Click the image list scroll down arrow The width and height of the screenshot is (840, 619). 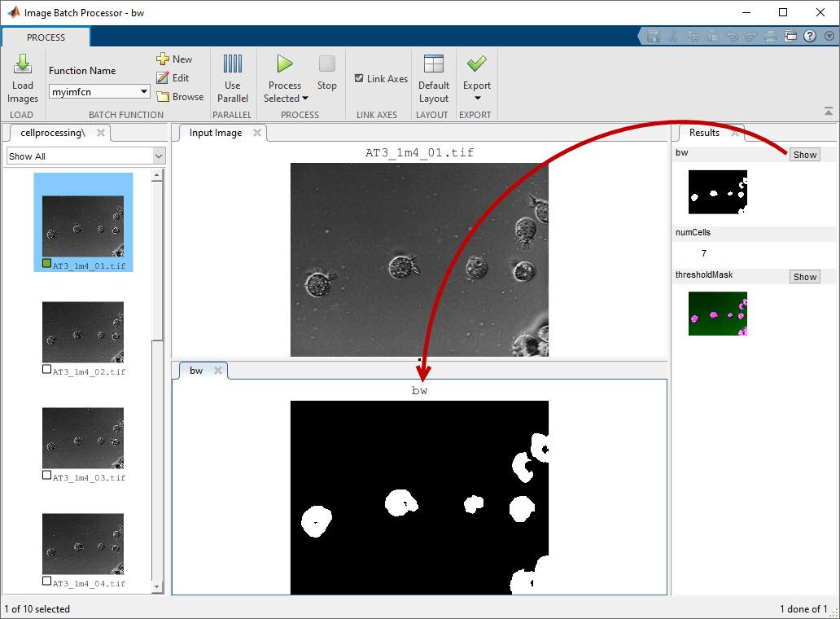(x=157, y=586)
